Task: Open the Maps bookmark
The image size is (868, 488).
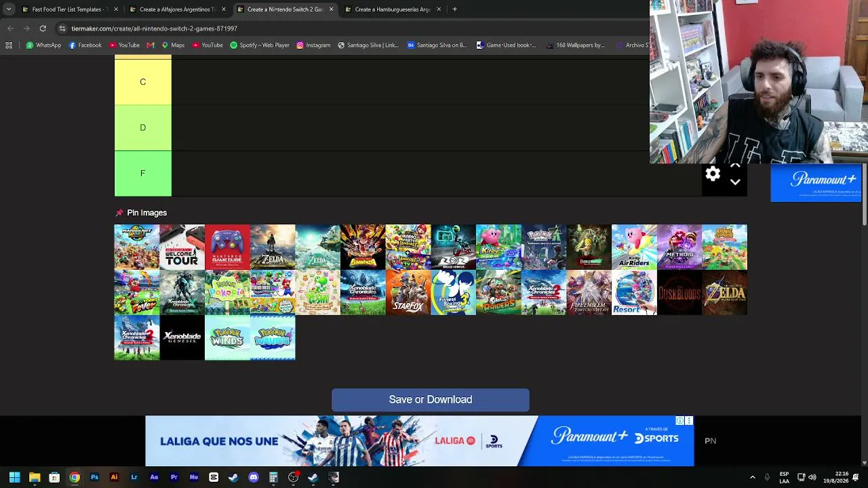Action: (x=173, y=45)
